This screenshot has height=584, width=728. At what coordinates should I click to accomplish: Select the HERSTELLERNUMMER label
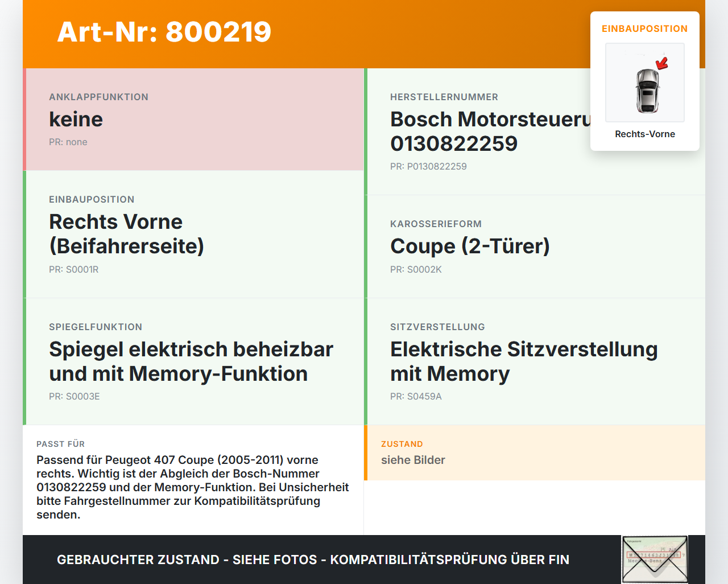(444, 97)
